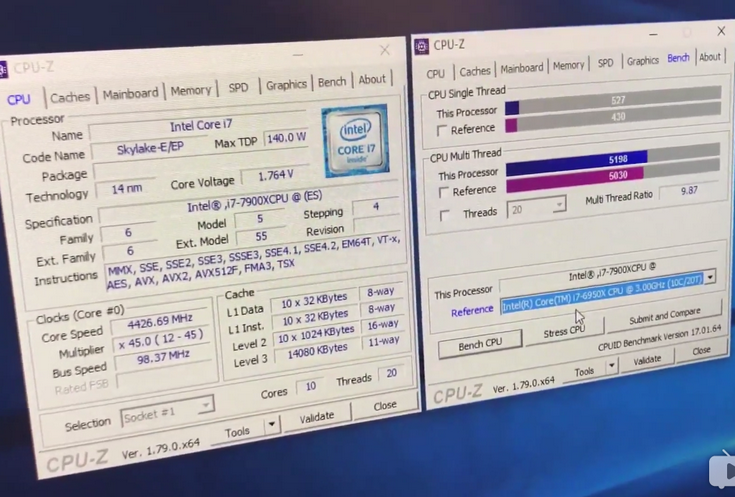Click the Close button in left window

click(x=385, y=406)
